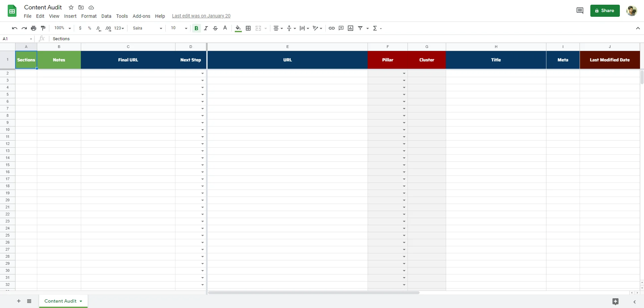Click the undo icon

coord(14,28)
